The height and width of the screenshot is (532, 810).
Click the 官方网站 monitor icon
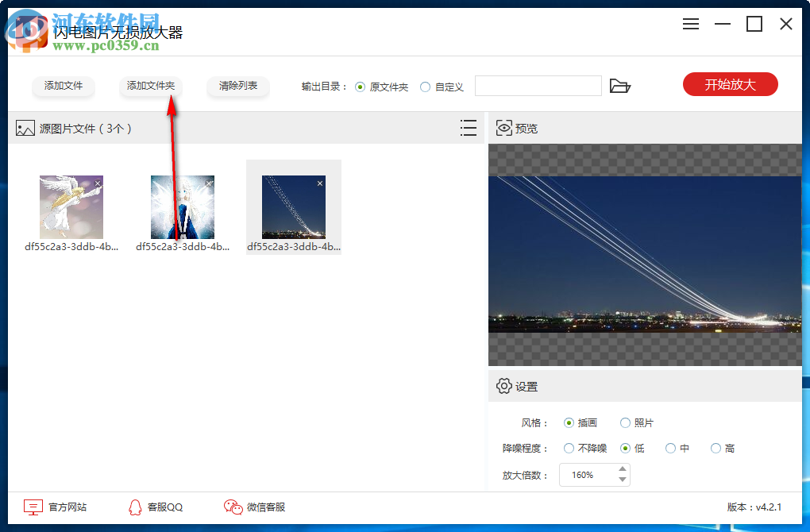click(32, 507)
